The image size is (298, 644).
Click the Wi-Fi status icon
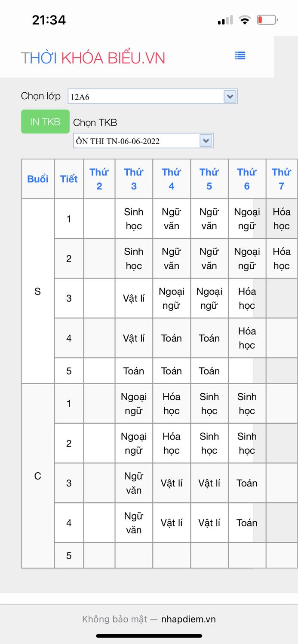(245, 20)
